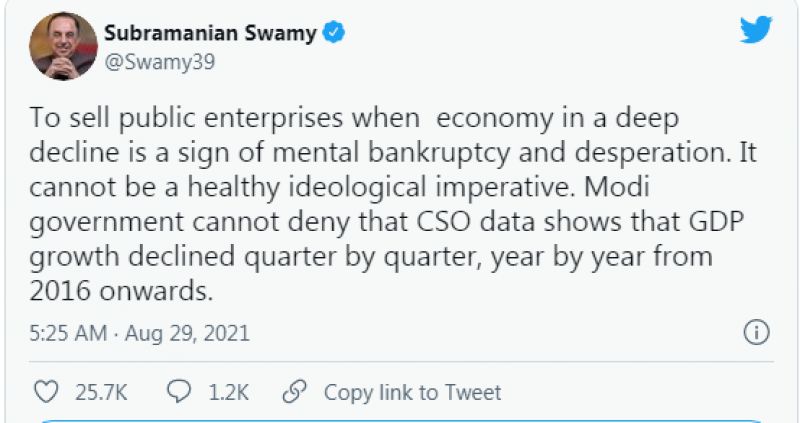Click the Subramanian Swamy display name
This screenshot has height=423, width=800.
tap(210, 34)
